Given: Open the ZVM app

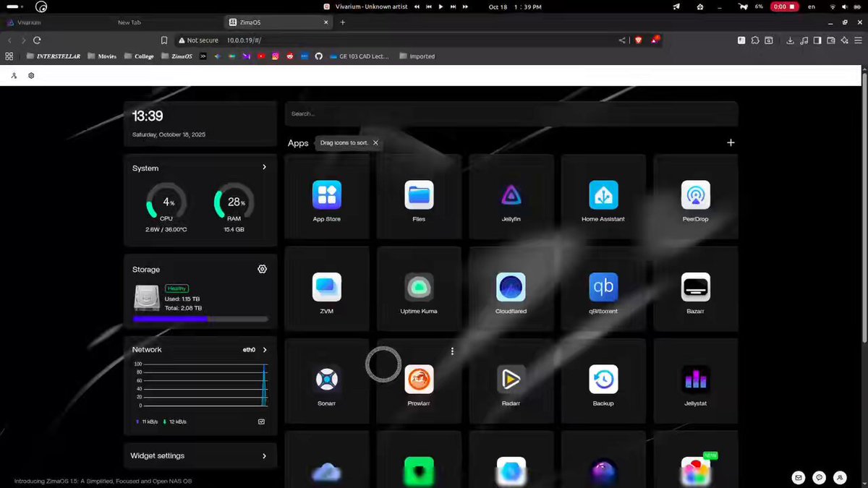Looking at the screenshot, I should tap(327, 287).
